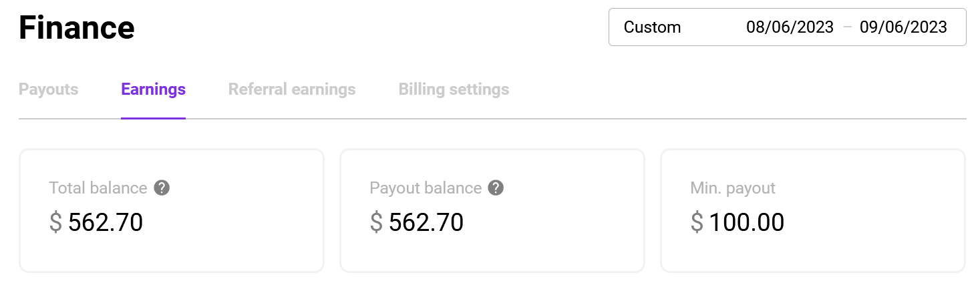
Task: Click the Payout balance question mark icon
Action: (x=496, y=188)
